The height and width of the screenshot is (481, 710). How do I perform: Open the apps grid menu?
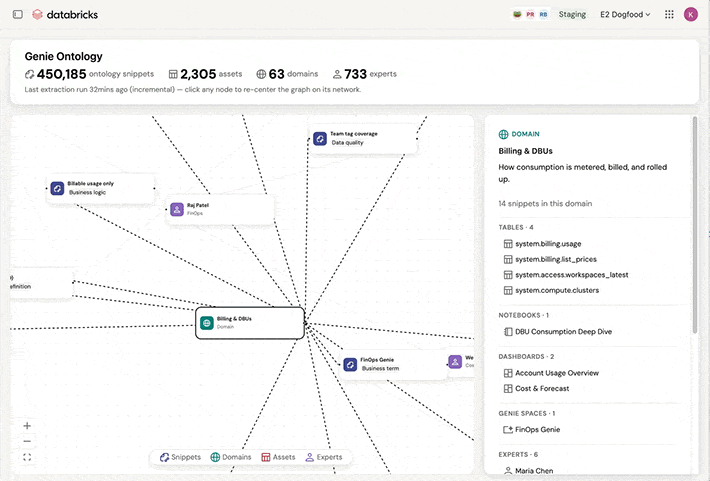[669, 14]
